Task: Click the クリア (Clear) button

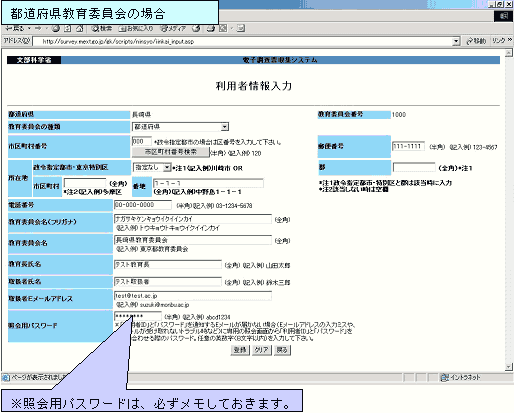Action: 262,350
